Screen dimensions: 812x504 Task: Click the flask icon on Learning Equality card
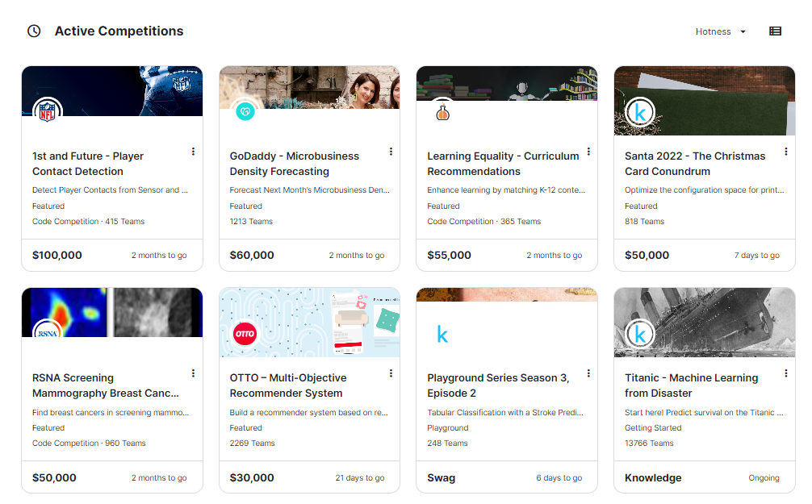(x=442, y=113)
